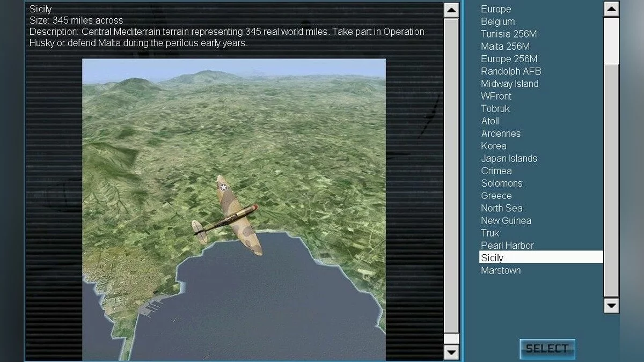Image resolution: width=644 pixels, height=362 pixels.
Task: Select Greece in the list
Action: pyautogui.click(x=496, y=196)
